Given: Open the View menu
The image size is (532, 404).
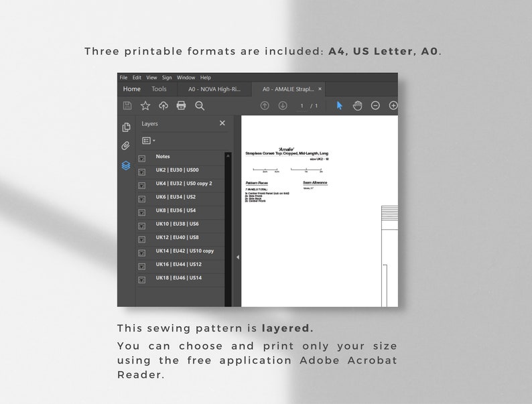Looking at the screenshot, I should [x=151, y=78].
